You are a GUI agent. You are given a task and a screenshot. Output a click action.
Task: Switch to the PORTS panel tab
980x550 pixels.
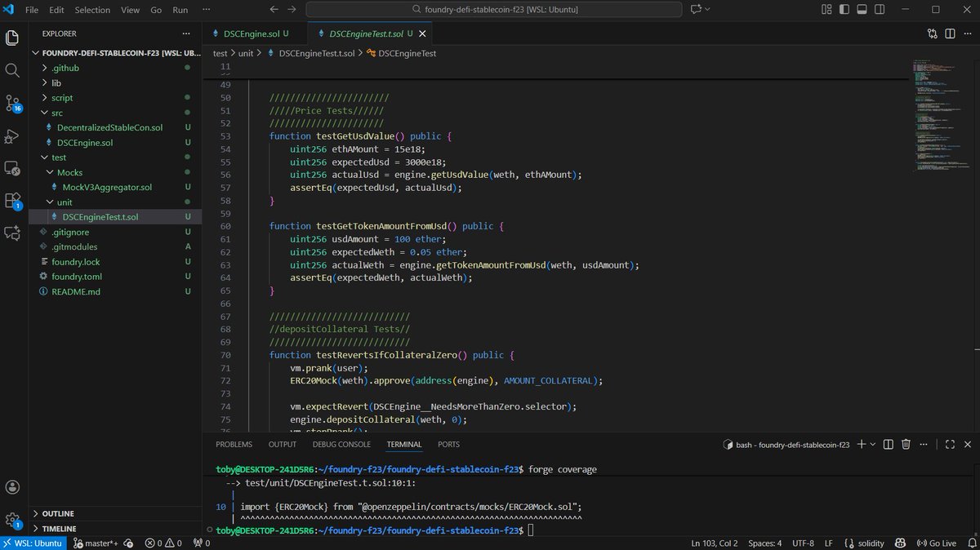pos(448,445)
